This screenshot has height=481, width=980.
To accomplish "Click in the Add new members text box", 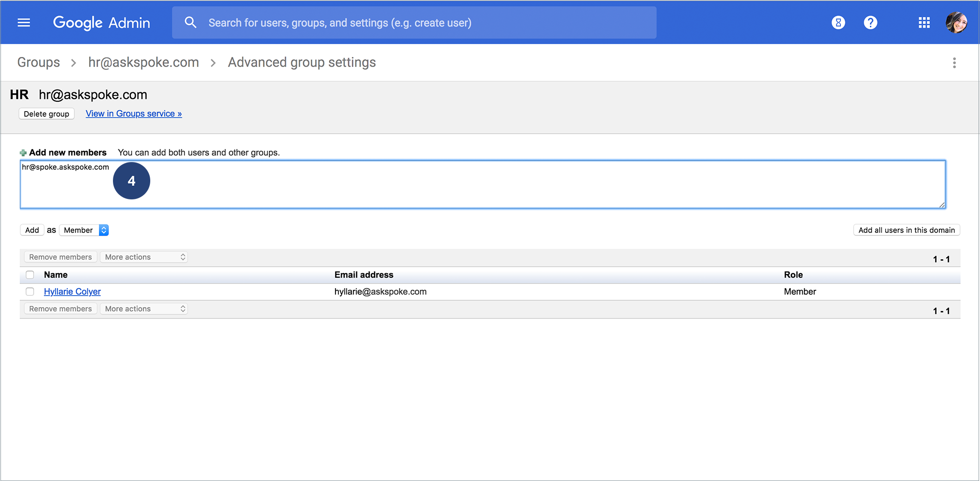I will click(x=513, y=187).
